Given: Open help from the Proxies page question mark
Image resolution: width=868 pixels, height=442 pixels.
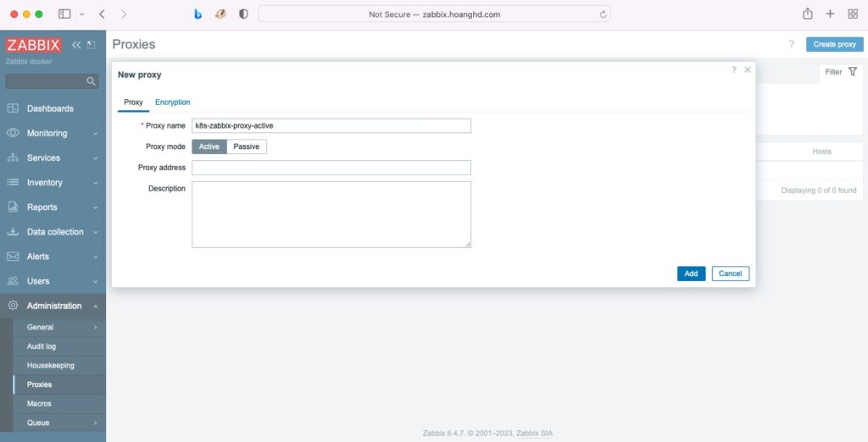Looking at the screenshot, I should [791, 44].
